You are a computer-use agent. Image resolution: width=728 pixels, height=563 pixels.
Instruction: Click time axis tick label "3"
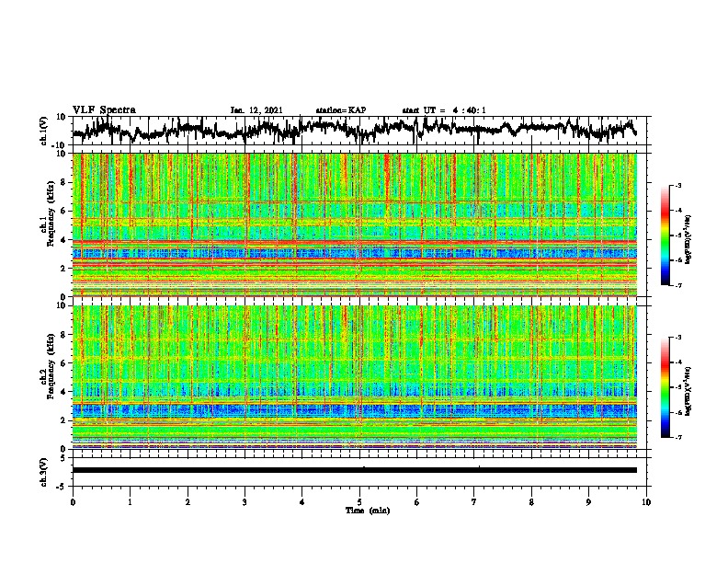(x=245, y=502)
